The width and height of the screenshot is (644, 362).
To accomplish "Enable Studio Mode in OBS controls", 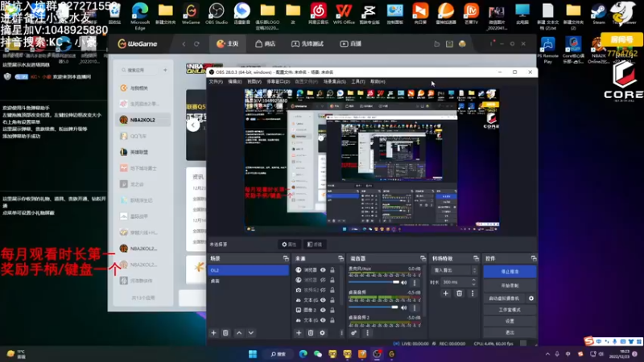I will tap(510, 310).
